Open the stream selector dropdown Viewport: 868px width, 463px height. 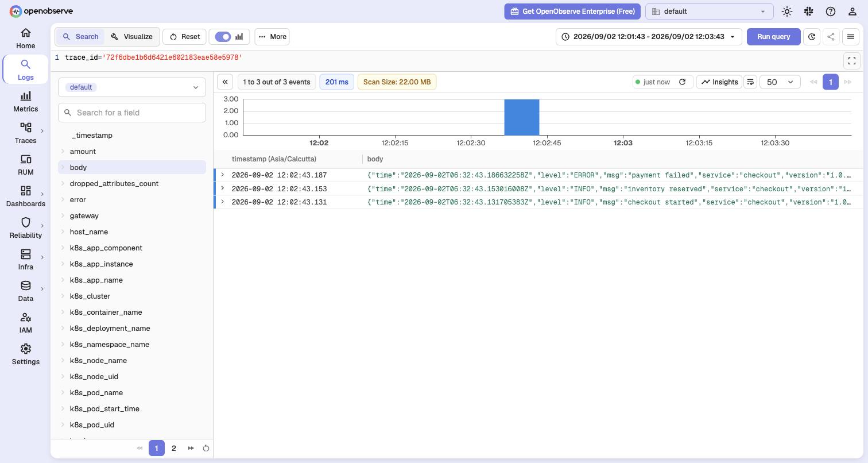click(x=132, y=87)
